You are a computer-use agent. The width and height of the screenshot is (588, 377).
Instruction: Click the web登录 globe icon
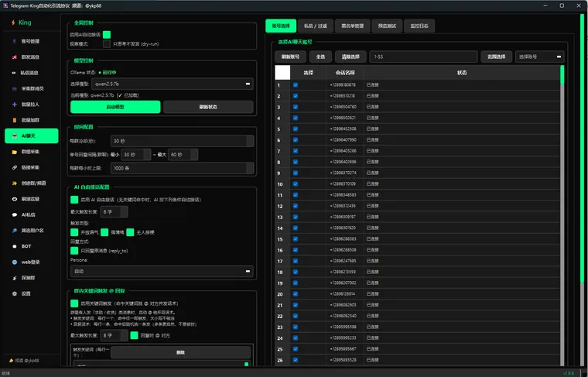(x=14, y=262)
